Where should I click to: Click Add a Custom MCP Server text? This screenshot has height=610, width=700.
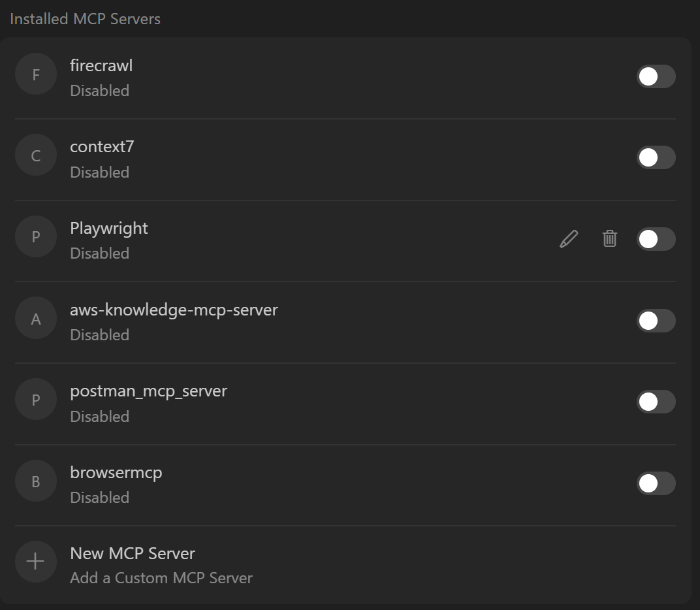(161, 578)
